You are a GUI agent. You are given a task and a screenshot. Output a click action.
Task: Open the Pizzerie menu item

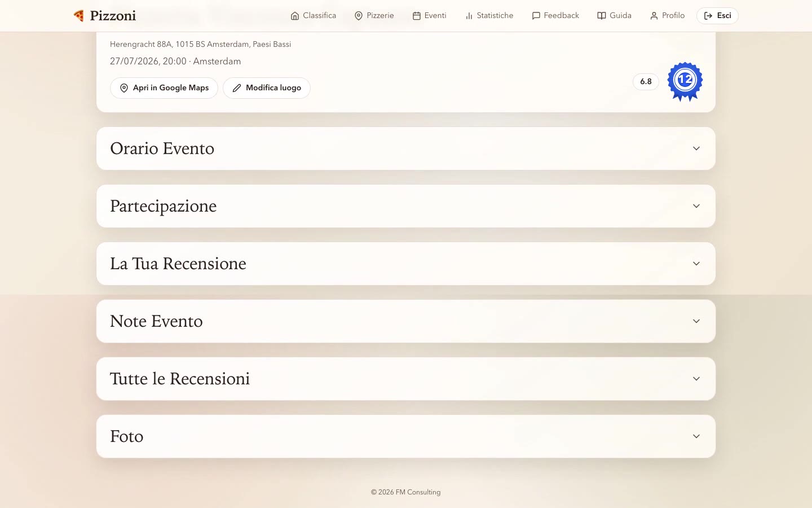pyautogui.click(x=374, y=16)
